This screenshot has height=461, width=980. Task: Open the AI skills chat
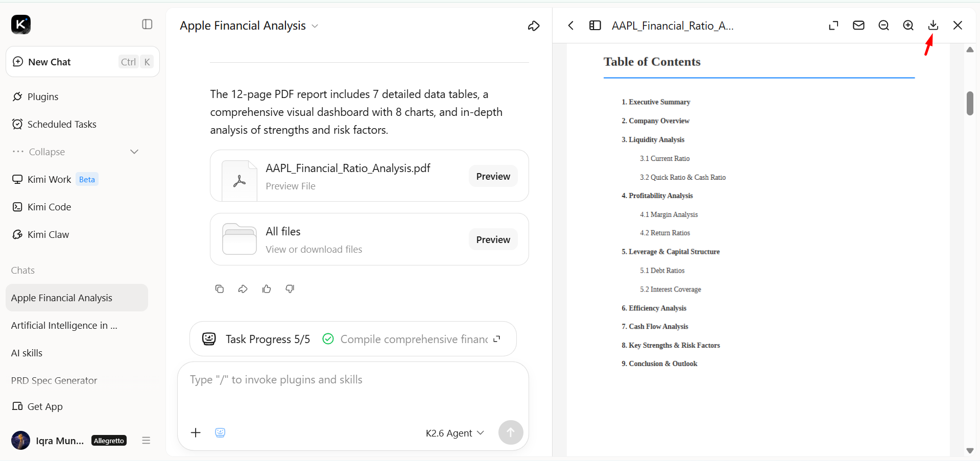click(x=27, y=353)
